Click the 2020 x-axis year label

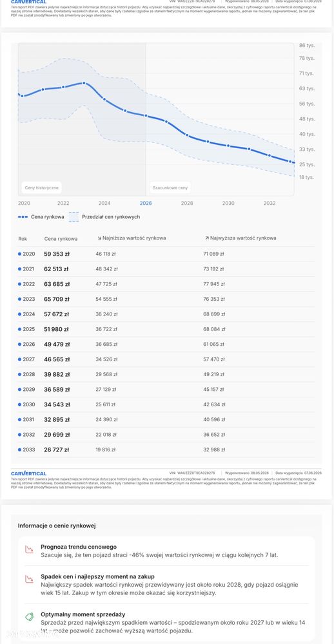pyautogui.click(x=25, y=204)
